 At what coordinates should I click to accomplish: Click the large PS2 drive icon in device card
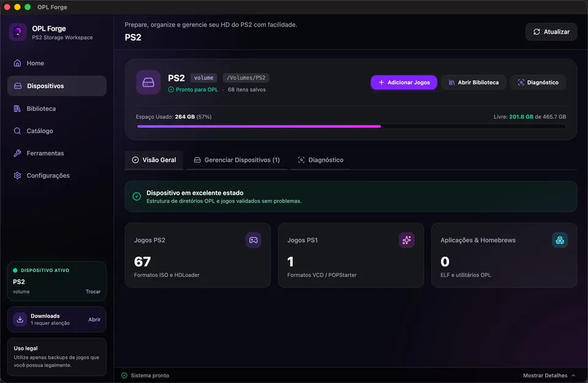(148, 83)
